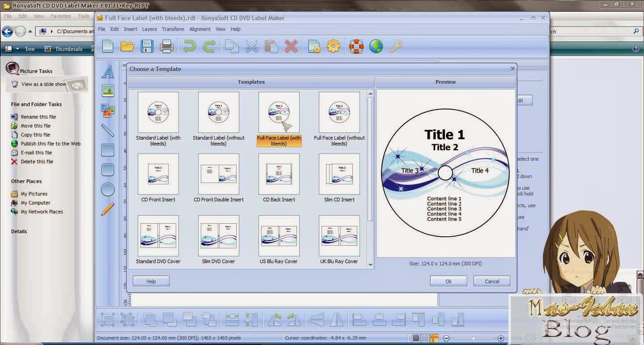Toggle Thumbnails view in Explorer
Screen dimensions: 644x345
pos(64,49)
